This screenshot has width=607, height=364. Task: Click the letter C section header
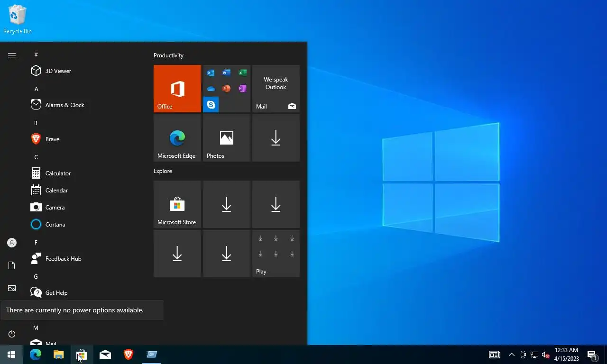click(x=36, y=157)
